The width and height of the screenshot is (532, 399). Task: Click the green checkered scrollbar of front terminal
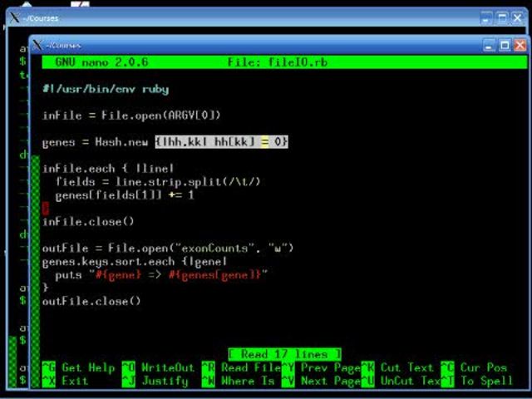tap(35, 272)
